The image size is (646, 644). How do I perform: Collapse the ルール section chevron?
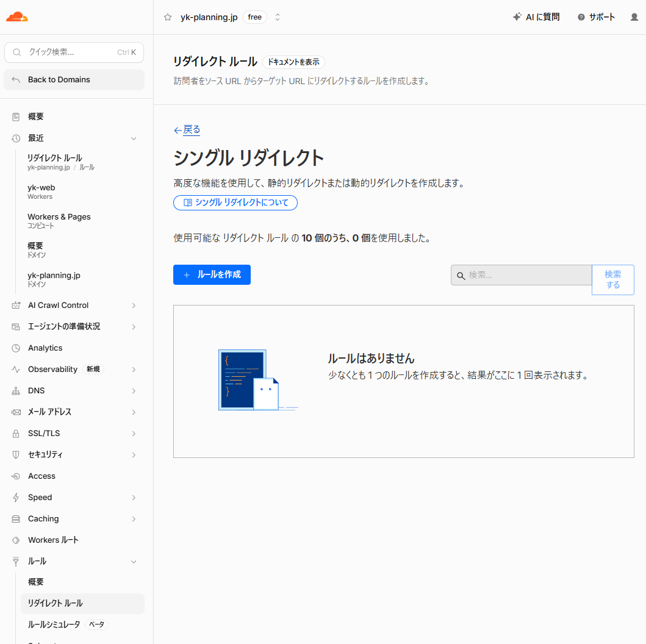click(134, 562)
